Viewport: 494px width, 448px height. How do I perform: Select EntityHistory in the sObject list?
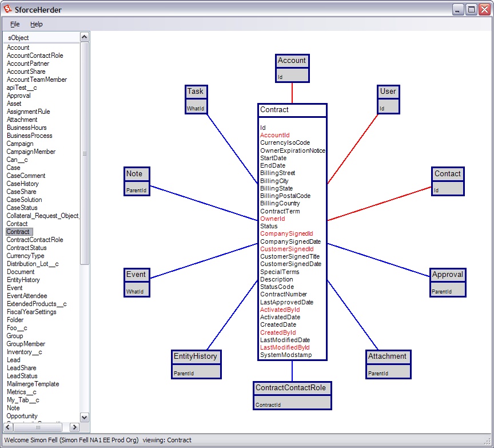(x=23, y=280)
